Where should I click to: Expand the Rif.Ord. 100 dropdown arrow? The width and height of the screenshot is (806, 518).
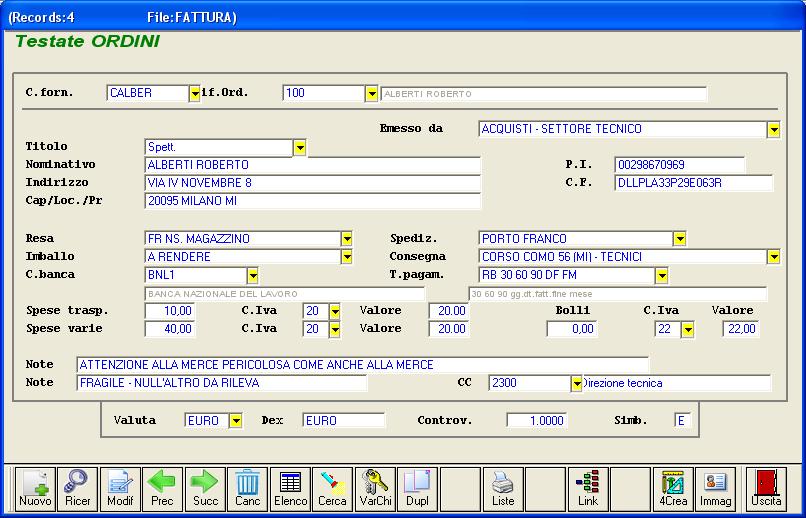coord(372,94)
